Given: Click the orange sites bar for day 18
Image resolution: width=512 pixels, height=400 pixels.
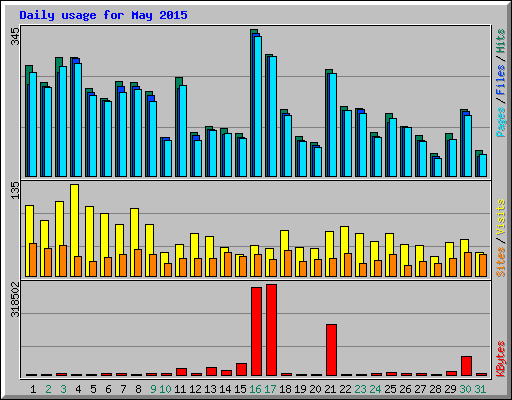Looking at the screenshot, I should click(x=288, y=263).
